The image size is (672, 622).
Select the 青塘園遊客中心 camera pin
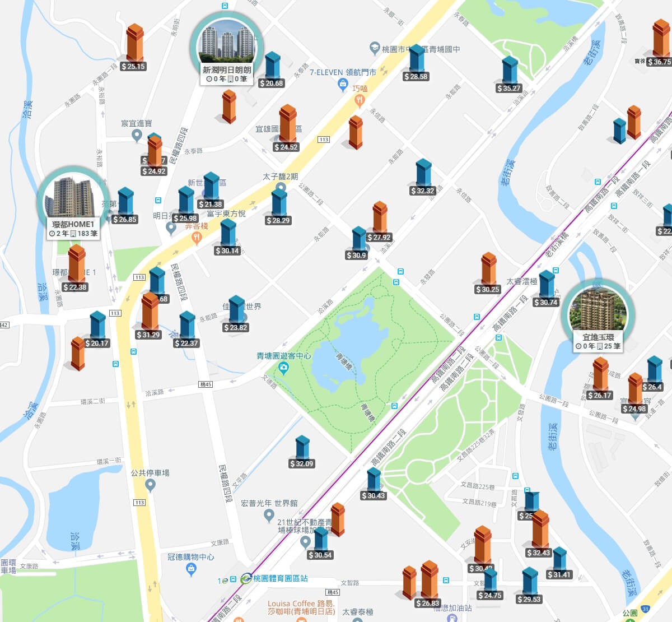point(284,368)
